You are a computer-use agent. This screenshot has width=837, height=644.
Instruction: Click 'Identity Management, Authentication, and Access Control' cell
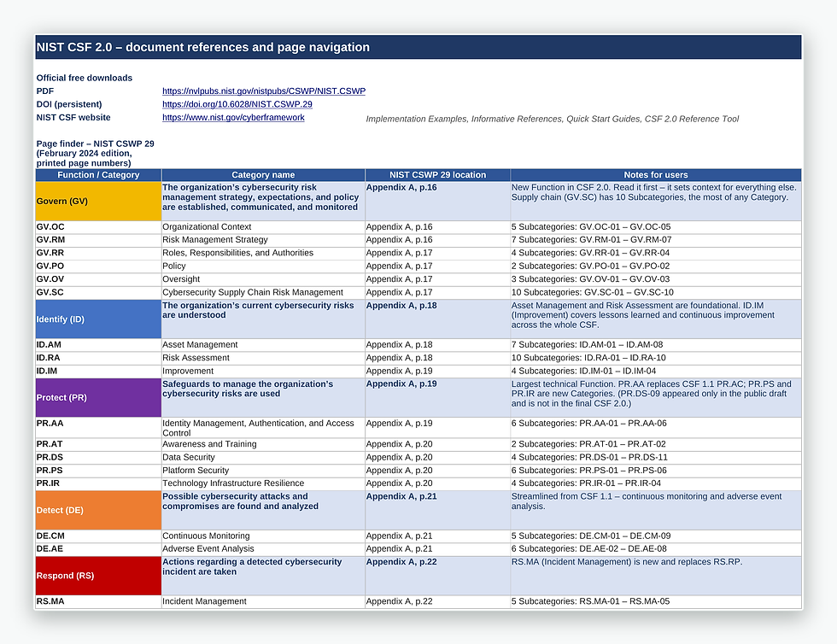[x=263, y=428]
